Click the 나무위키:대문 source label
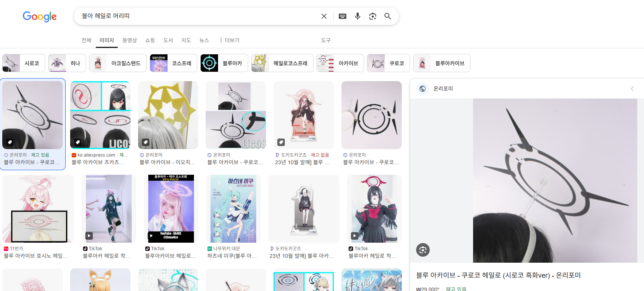644x291 pixels. (x=226, y=249)
